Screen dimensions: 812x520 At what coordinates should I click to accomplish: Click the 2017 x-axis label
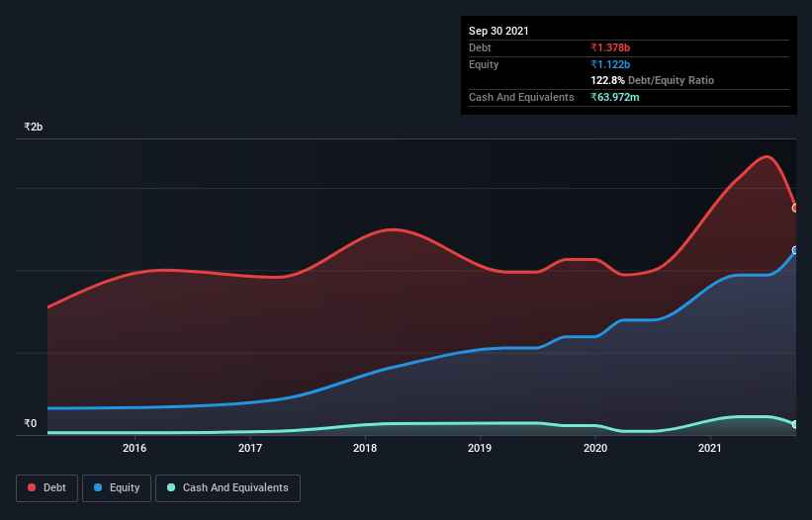click(250, 448)
